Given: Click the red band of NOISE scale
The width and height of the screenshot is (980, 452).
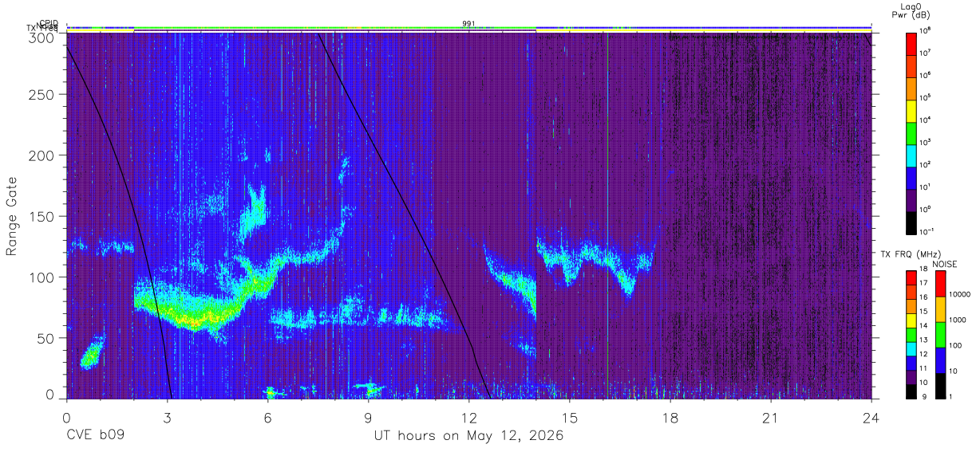Looking at the screenshot, I should tap(940, 284).
